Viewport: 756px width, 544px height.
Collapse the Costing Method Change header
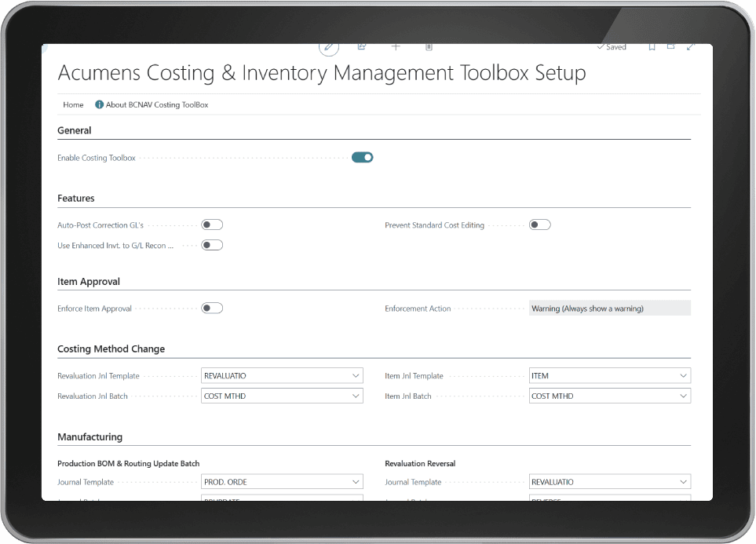point(111,349)
